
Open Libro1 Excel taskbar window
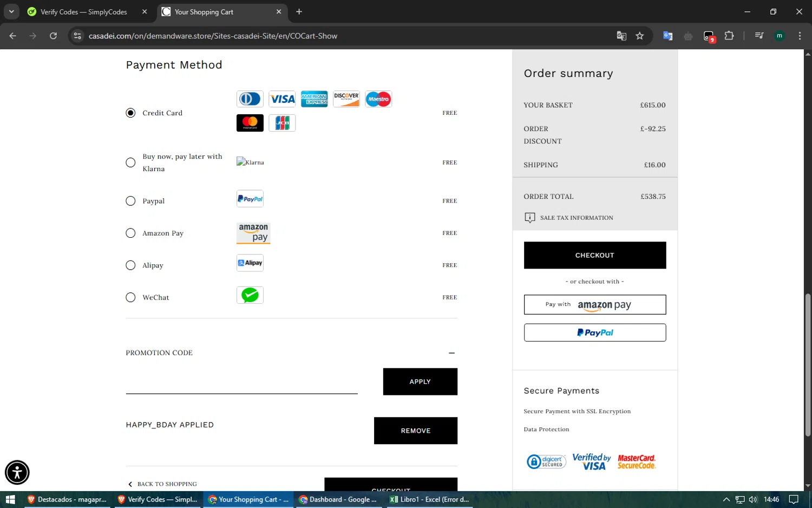click(x=429, y=499)
